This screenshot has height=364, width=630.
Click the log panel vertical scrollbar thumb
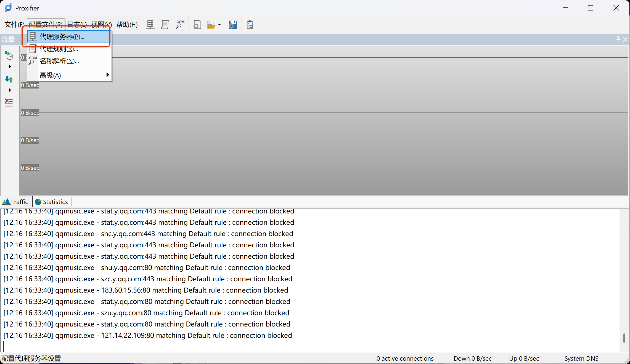(x=624, y=338)
